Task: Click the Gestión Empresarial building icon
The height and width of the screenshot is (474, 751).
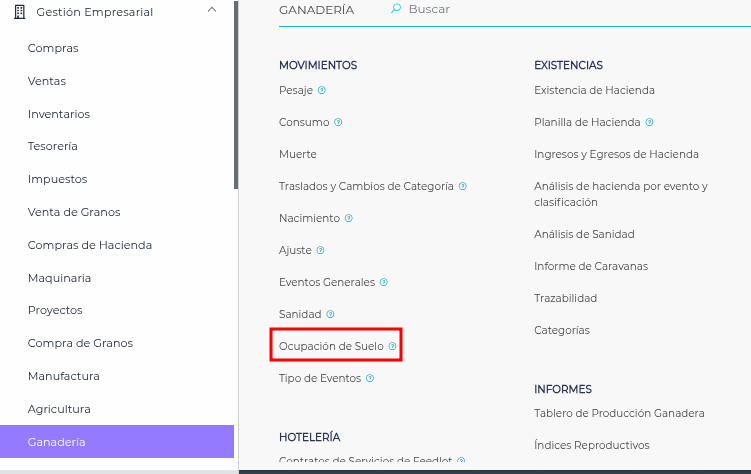Action: (x=18, y=12)
